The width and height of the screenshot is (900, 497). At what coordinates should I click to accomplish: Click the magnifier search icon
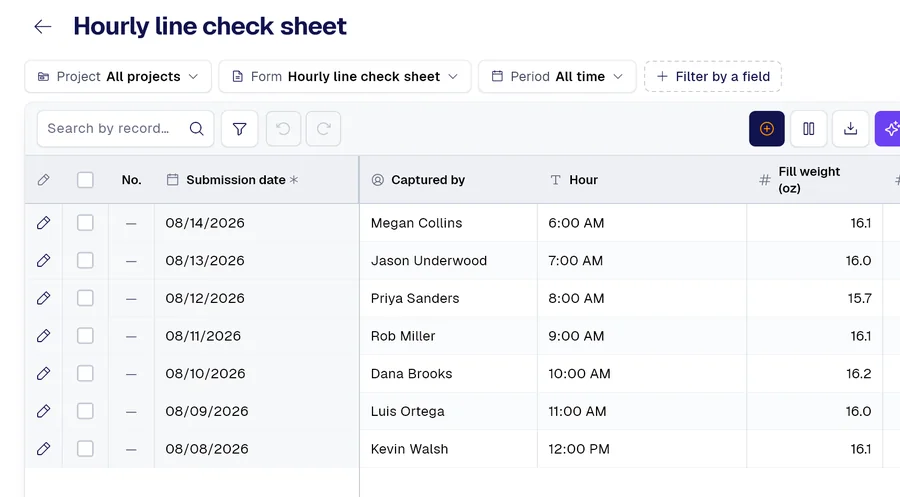coord(196,129)
